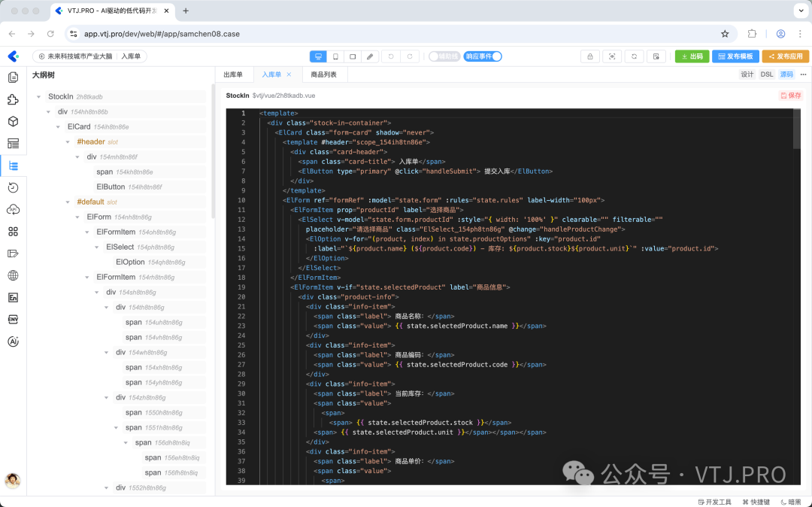The height and width of the screenshot is (507, 812).
Task: Switch to tablet preview mode
Action: 353,56
